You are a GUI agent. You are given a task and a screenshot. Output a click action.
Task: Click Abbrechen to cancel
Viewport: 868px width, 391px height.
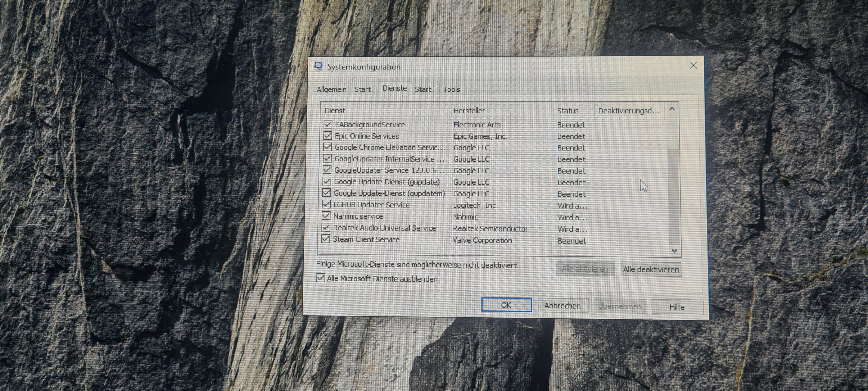(x=562, y=306)
